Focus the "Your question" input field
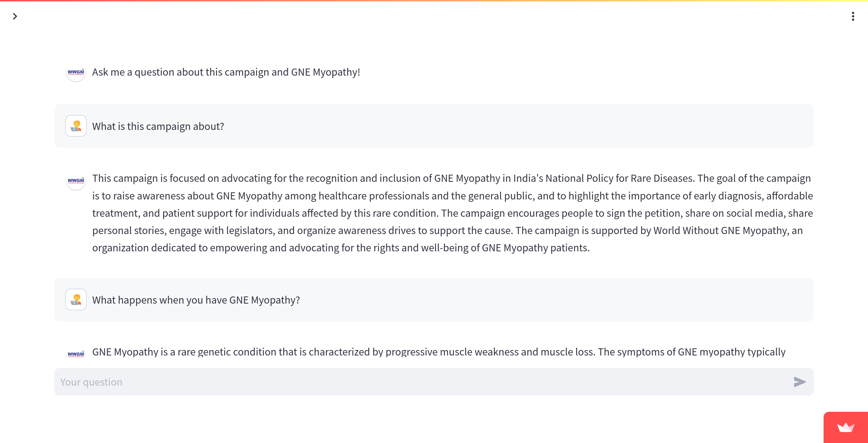This screenshot has width=868, height=443. [x=424, y=382]
